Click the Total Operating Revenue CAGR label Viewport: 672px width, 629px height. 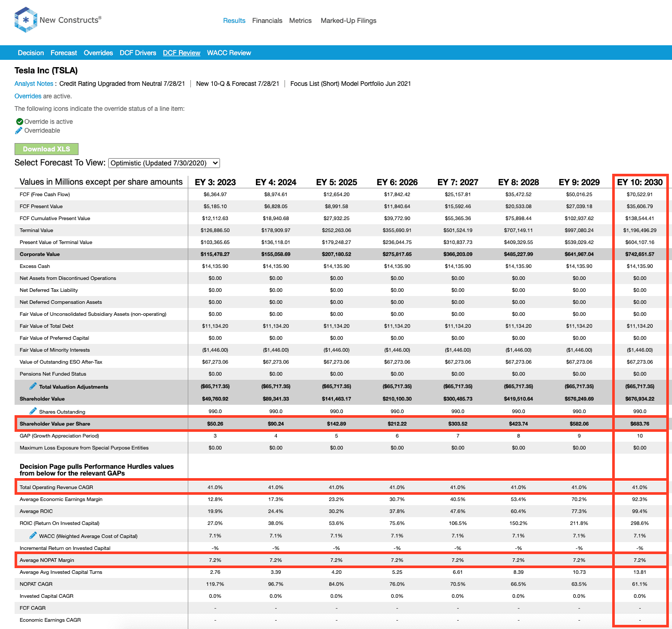tap(56, 487)
